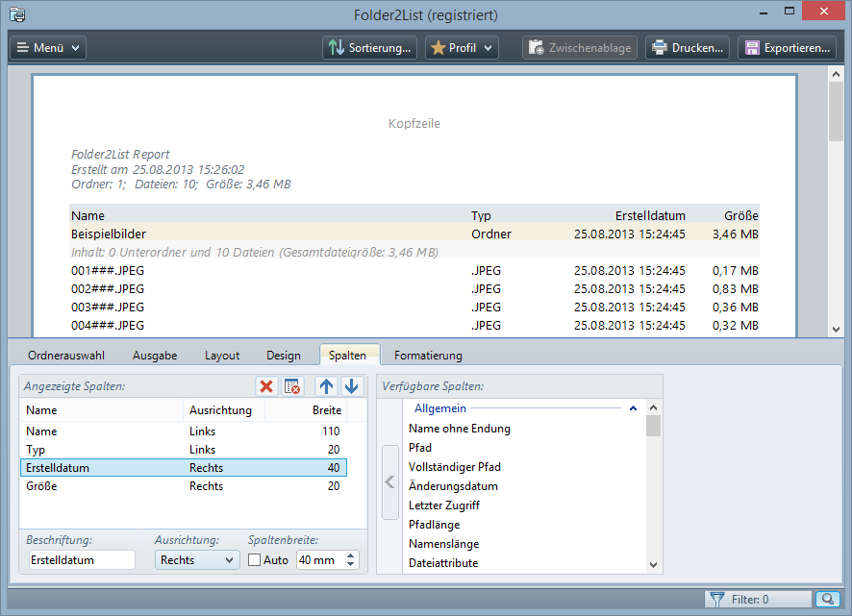The width and height of the screenshot is (852, 616).
Task: Open the Ausrichtung dropdown
Action: coord(197,560)
